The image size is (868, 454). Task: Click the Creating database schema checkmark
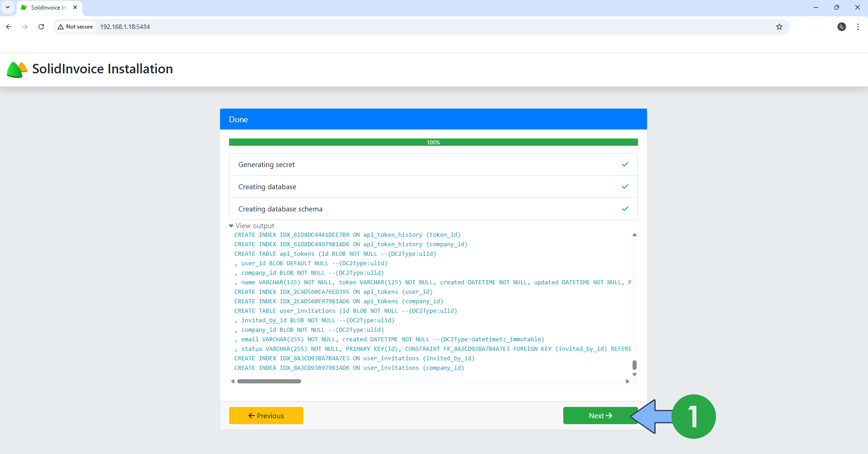625,209
